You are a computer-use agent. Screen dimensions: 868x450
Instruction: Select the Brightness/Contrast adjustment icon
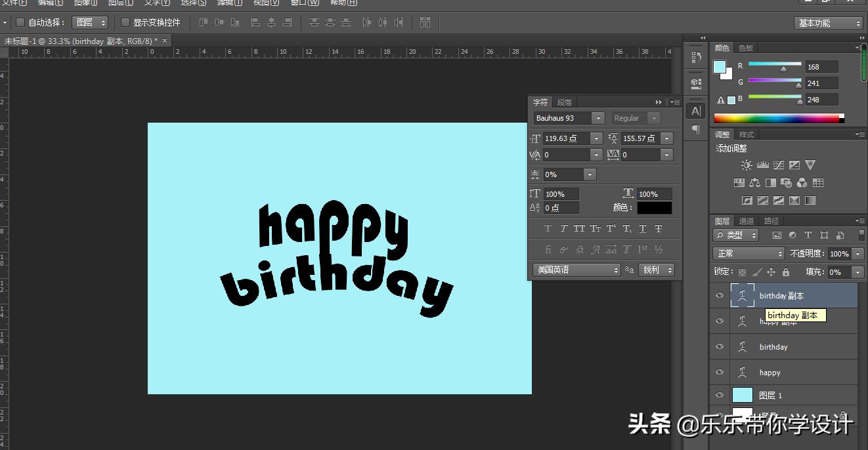[745, 165]
